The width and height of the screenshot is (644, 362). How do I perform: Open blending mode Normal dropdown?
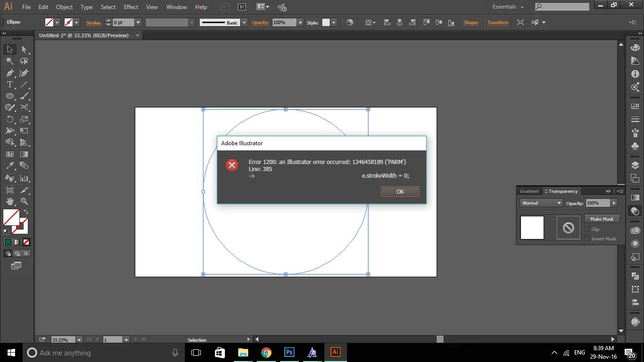coord(541,203)
